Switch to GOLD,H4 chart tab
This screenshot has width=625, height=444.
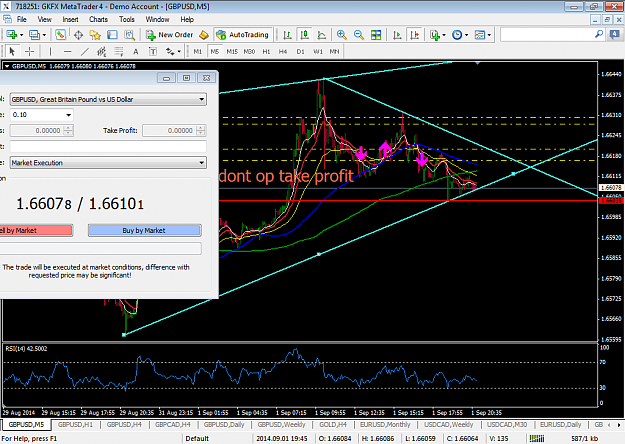point(333,425)
